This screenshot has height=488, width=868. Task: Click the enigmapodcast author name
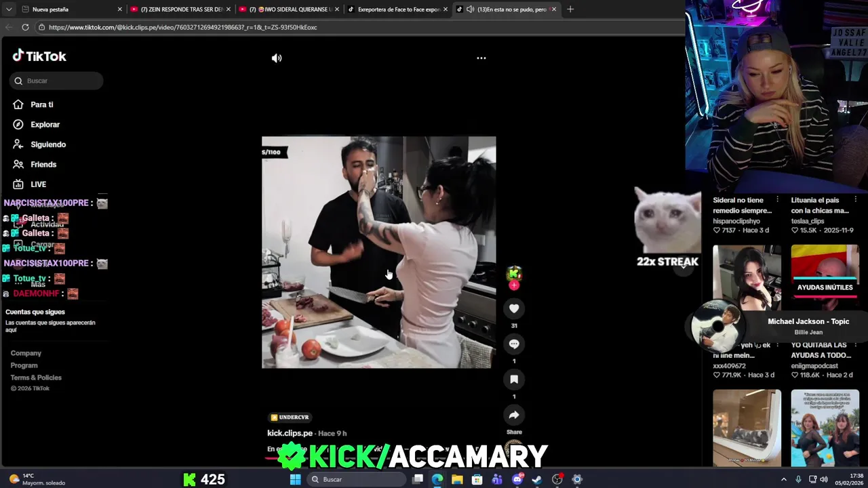814,366
